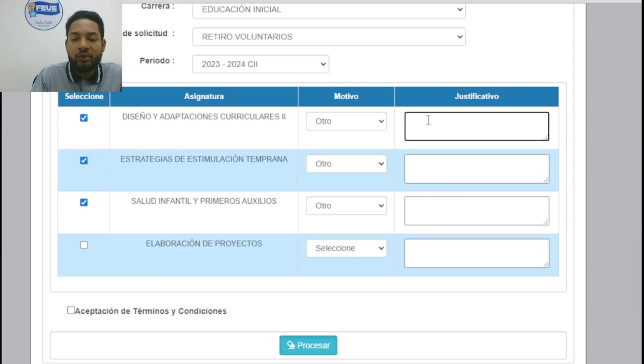Viewport: 644px width, 364px height.
Task: Click the eraser icon on Procesar button
Action: [x=291, y=345]
